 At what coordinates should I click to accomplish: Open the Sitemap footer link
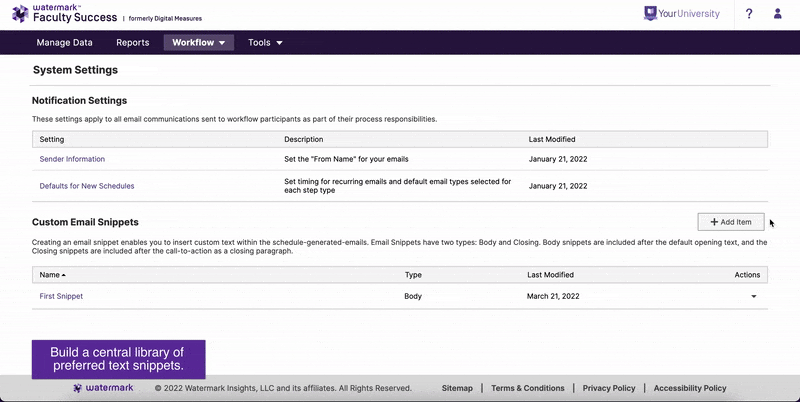[x=457, y=388]
